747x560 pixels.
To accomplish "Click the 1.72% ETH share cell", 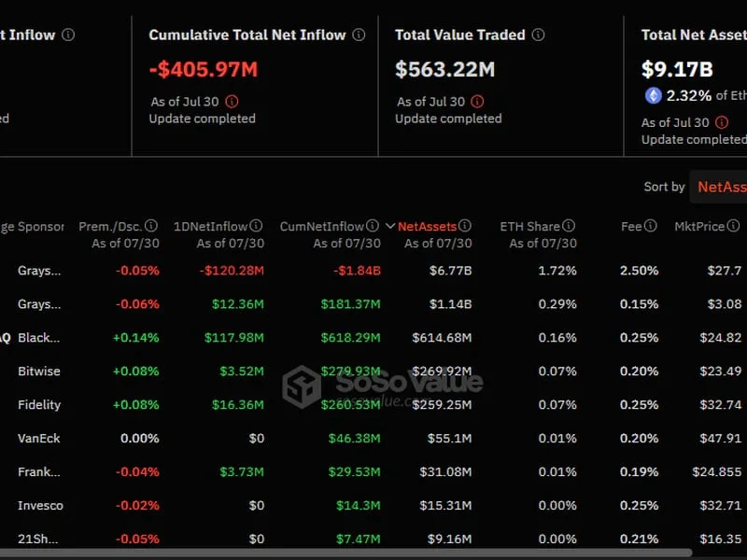I will [557, 271].
